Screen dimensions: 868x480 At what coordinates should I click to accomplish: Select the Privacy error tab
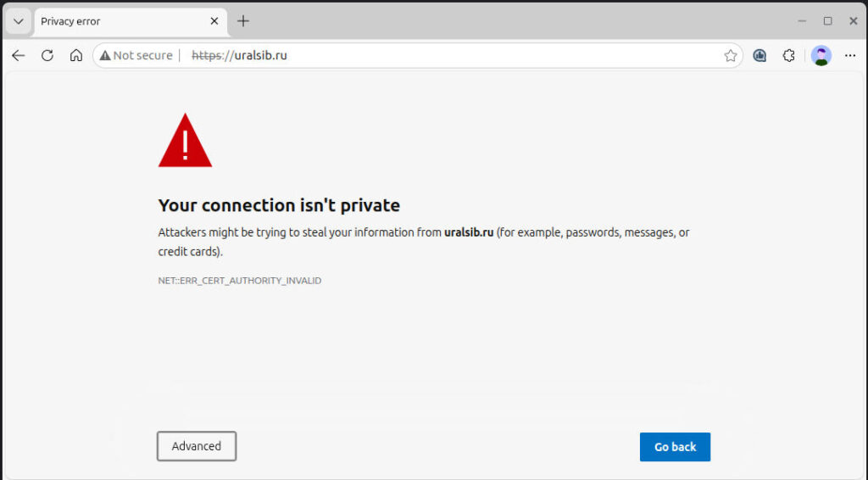coord(131,22)
